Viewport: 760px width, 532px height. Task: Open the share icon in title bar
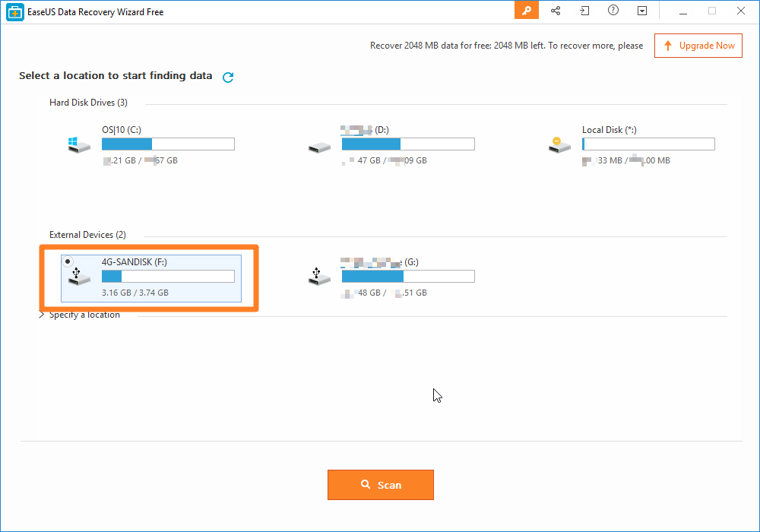[x=556, y=11]
